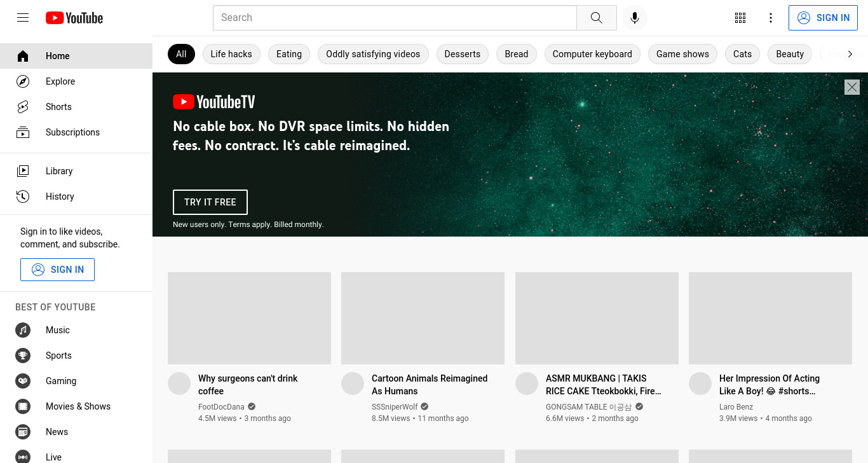Click the Movies & Shows icon

23,406
